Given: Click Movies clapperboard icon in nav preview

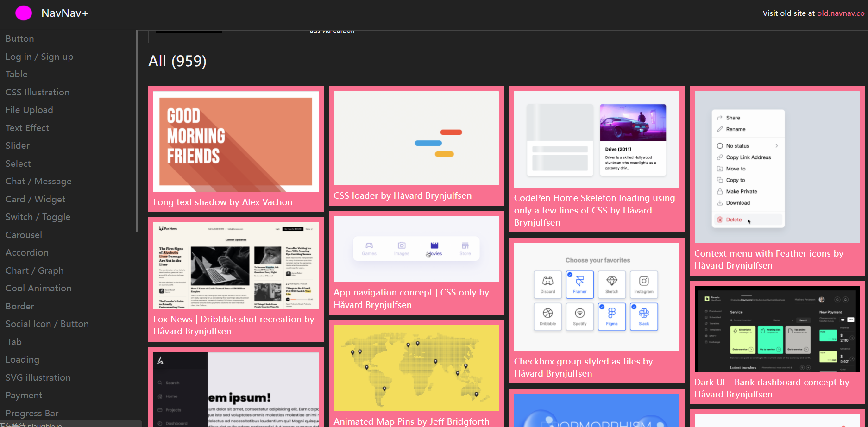Looking at the screenshot, I should coord(434,245).
